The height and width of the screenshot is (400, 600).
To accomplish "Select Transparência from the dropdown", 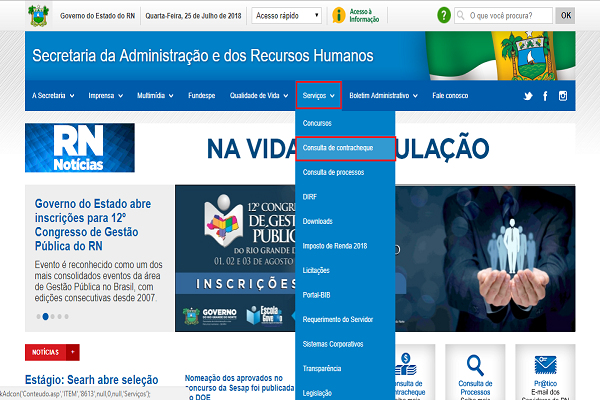I will (345, 369).
